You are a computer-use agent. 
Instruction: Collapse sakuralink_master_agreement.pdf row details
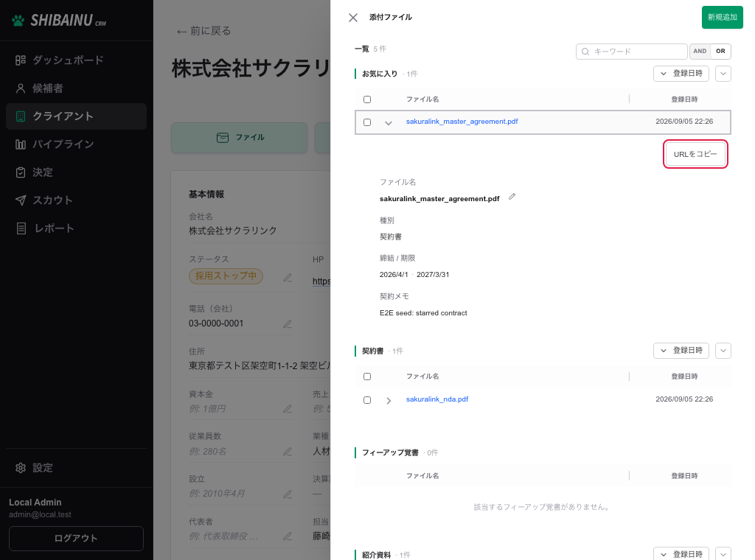click(x=389, y=123)
